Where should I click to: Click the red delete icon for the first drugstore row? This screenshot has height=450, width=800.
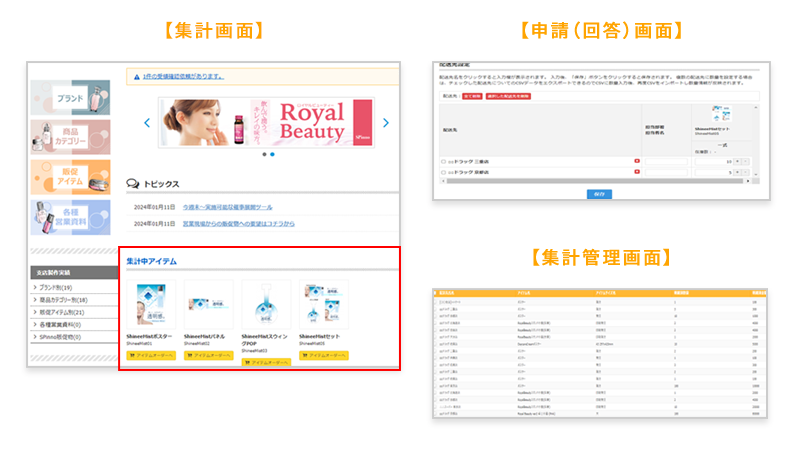click(636, 160)
